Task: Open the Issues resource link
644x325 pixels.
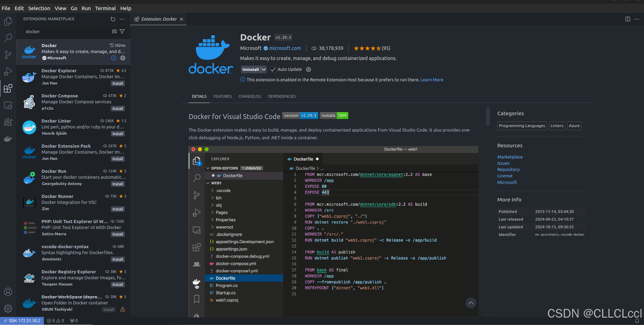Action: pyautogui.click(x=503, y=163)
